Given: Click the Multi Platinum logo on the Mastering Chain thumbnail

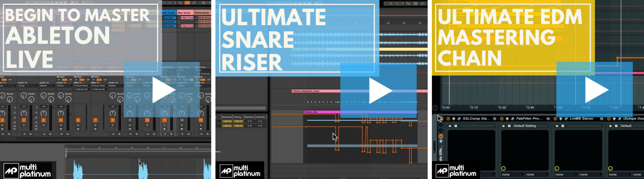Looking at the screenshot, I should pyautogui.click(x=456, y=170).
